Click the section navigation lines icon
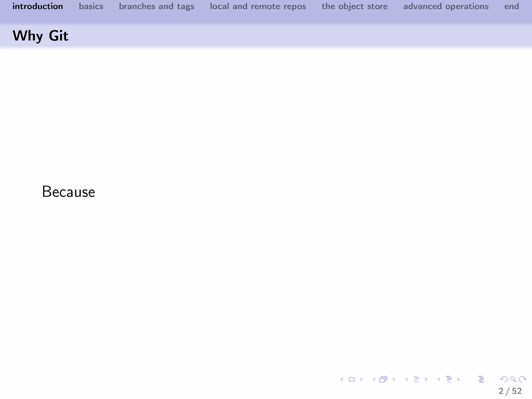The image size is (532, 399). point(449,380)
